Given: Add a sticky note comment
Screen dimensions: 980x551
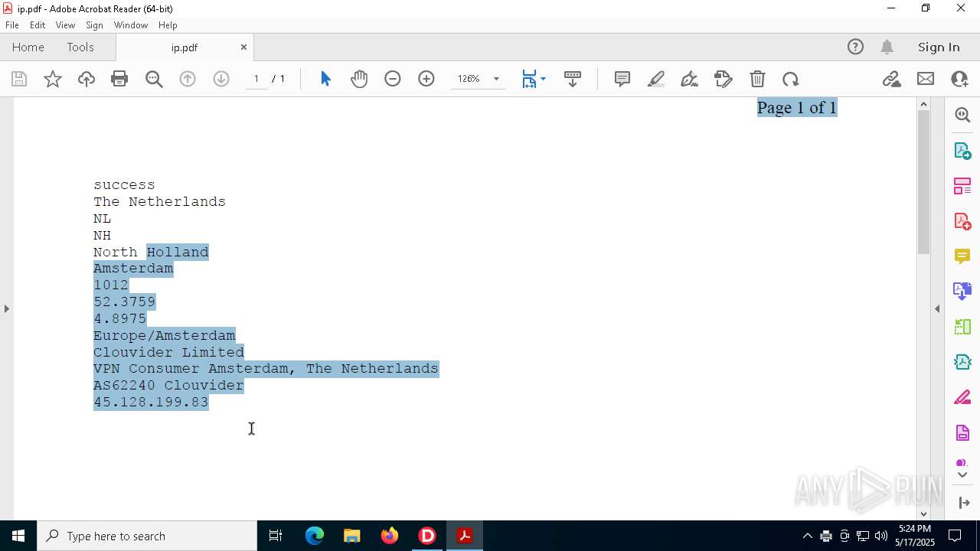Looking at the screenshot, I should pyautogui.click(x=622, y=79).
